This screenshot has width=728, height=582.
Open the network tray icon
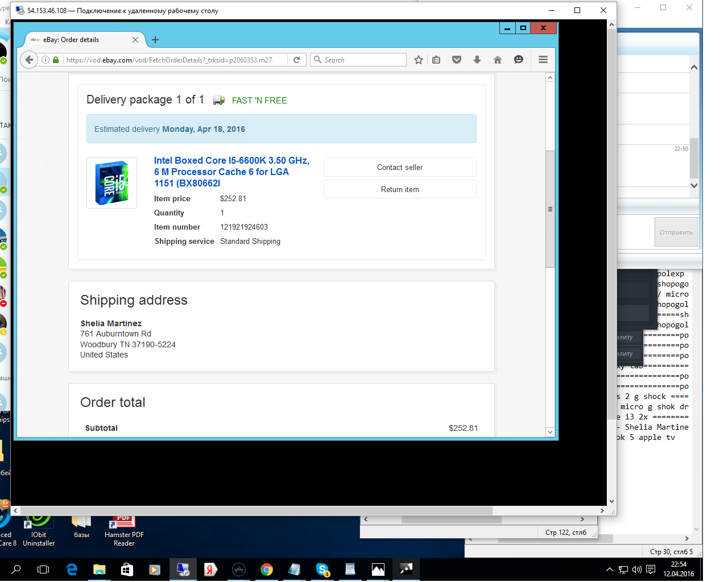click(x=623, y=569)
